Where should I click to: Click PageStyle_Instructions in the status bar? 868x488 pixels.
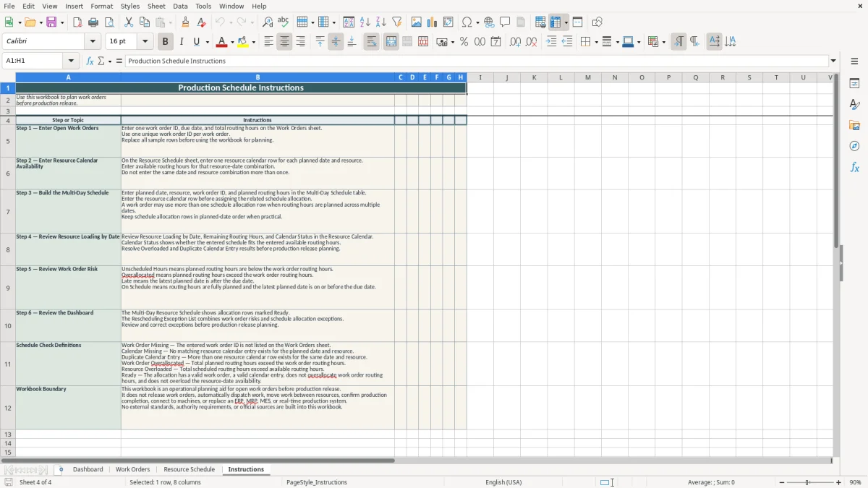point(317,482)
